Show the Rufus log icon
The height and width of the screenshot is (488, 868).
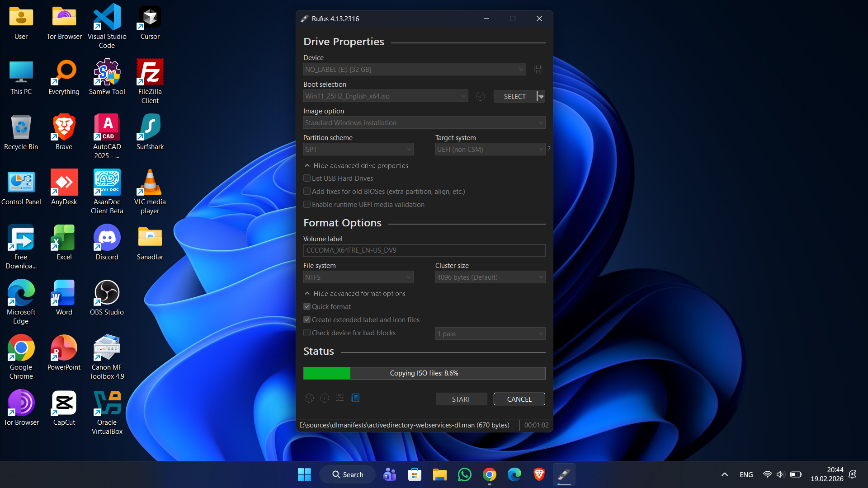point(355,398)
